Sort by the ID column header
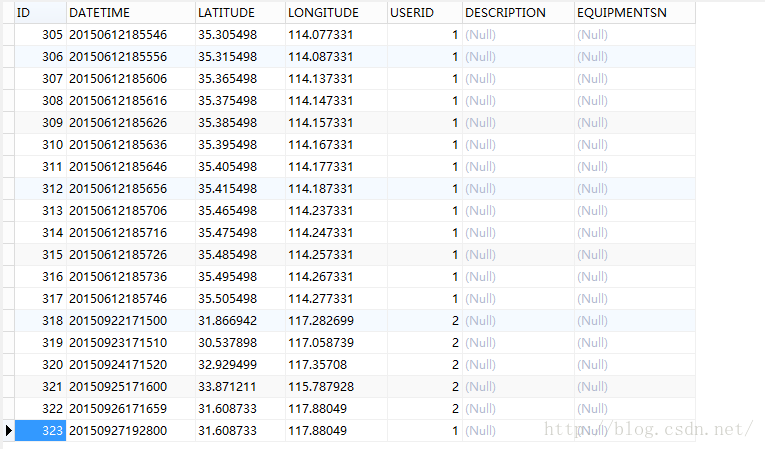The height and width of the screenshot is (449, 765). pyautogui.click(x=40, y=13)
